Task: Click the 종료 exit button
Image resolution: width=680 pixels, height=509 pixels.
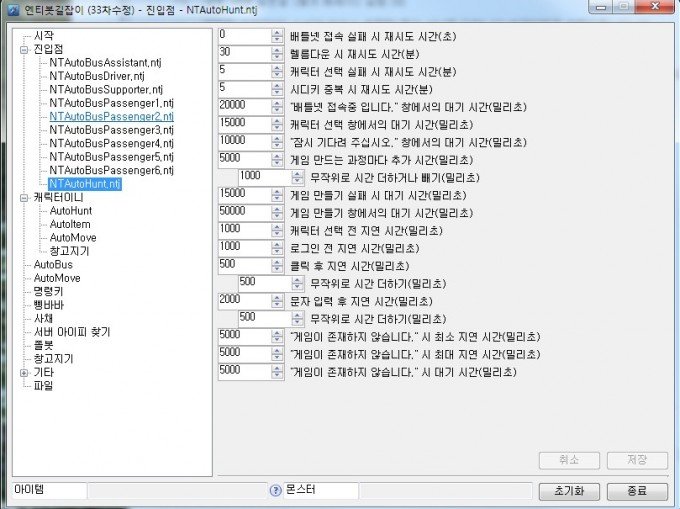Action: [636, 491]
